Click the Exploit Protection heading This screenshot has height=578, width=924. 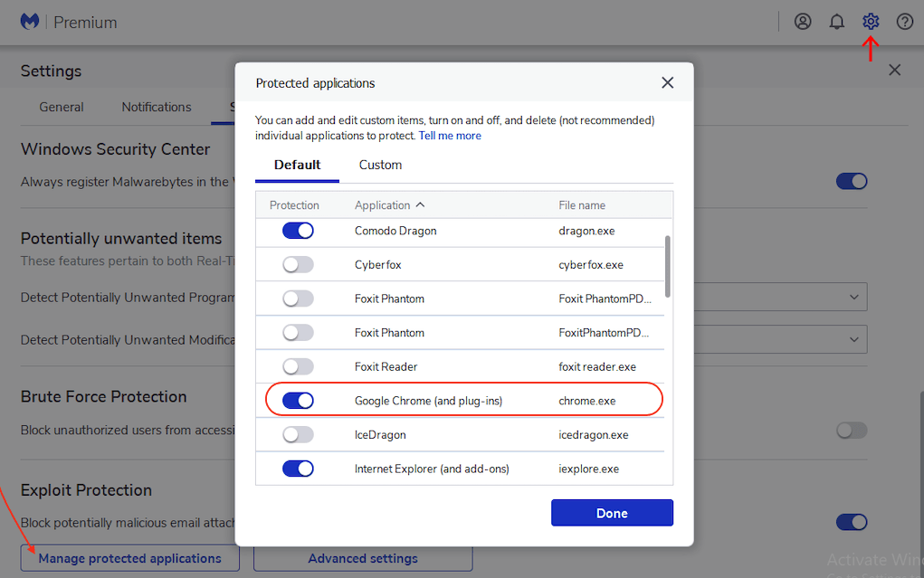(87, 490)
